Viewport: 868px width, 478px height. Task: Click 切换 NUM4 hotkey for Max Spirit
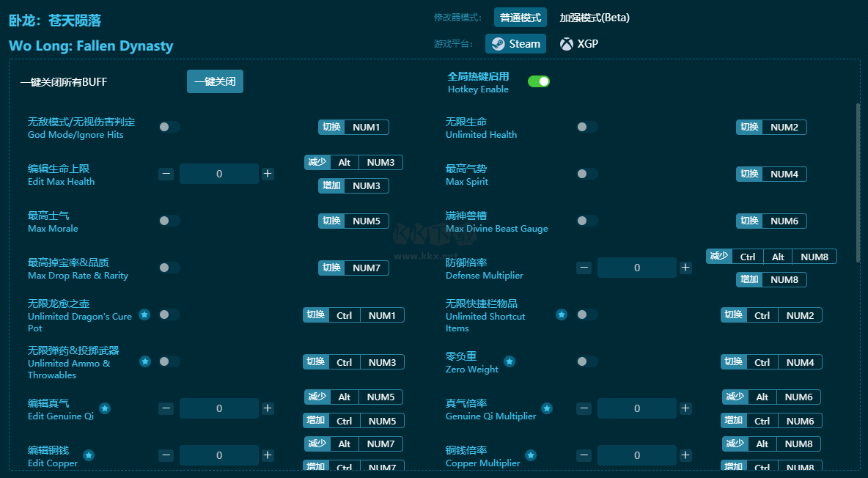(x=771, y=174)
